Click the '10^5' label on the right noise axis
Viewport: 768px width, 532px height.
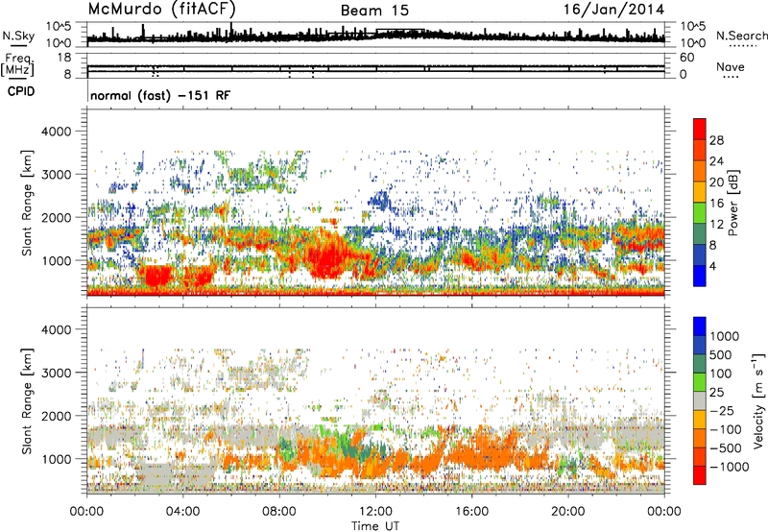point(693,27)
